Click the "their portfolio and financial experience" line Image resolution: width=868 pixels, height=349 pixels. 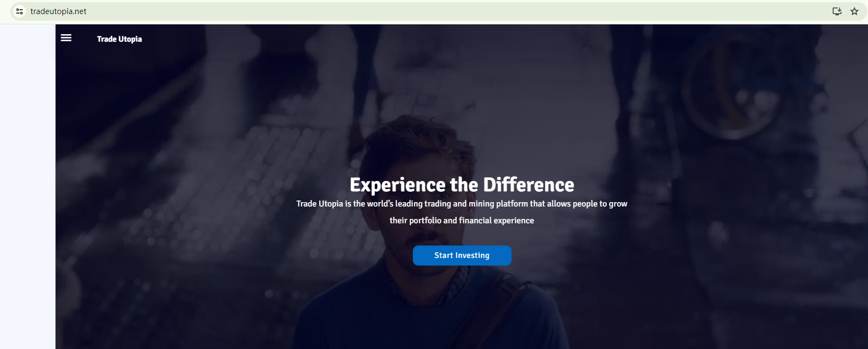pos(462,221)
